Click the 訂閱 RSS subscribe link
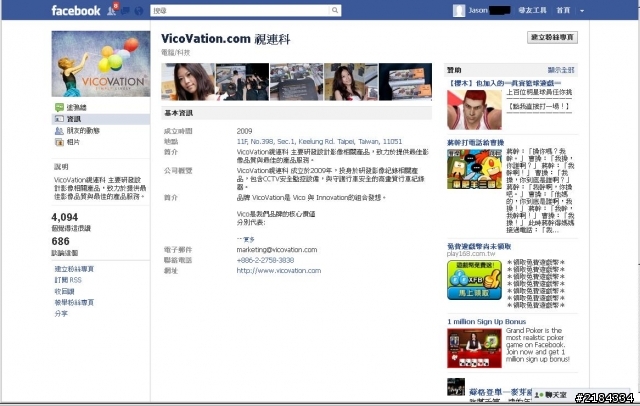 [x=68, y=280]
